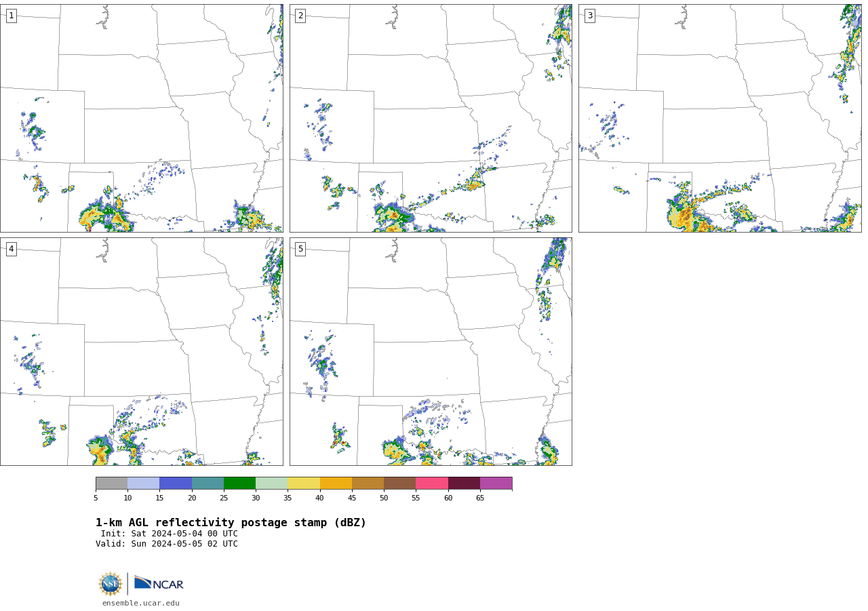Viewport: 868px width, 611px height.
Task: Open ensemble member 3 reflectivity map
Action: click(x=719, y=118)
